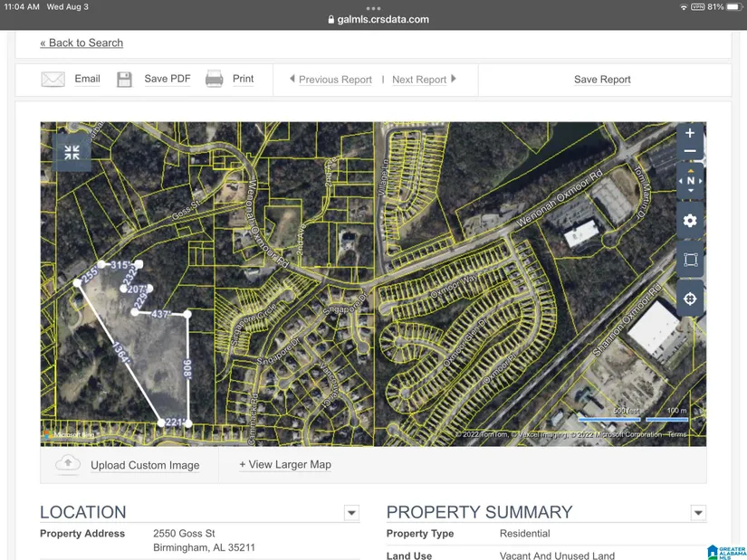The width and height of the screenshot is (747, 560).
Task: Click the Save PDF disk icon
Action: 124,80
